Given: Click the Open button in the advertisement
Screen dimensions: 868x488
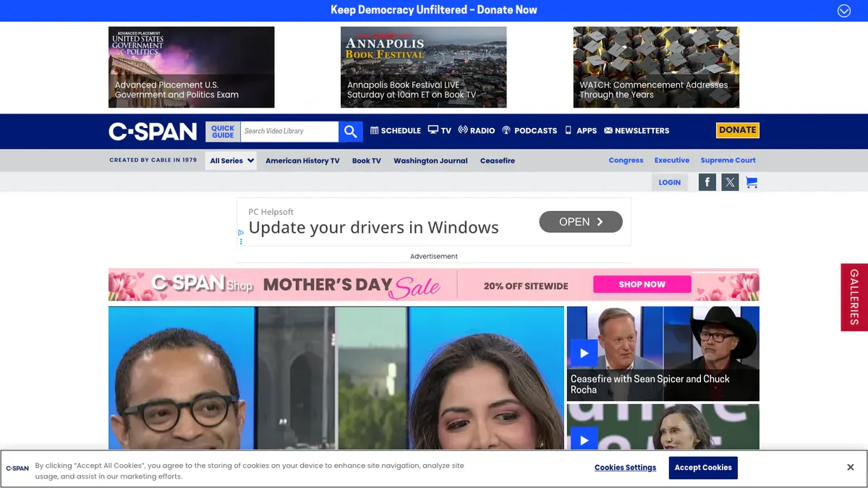Looking at the screenshot, I should 581,222.
